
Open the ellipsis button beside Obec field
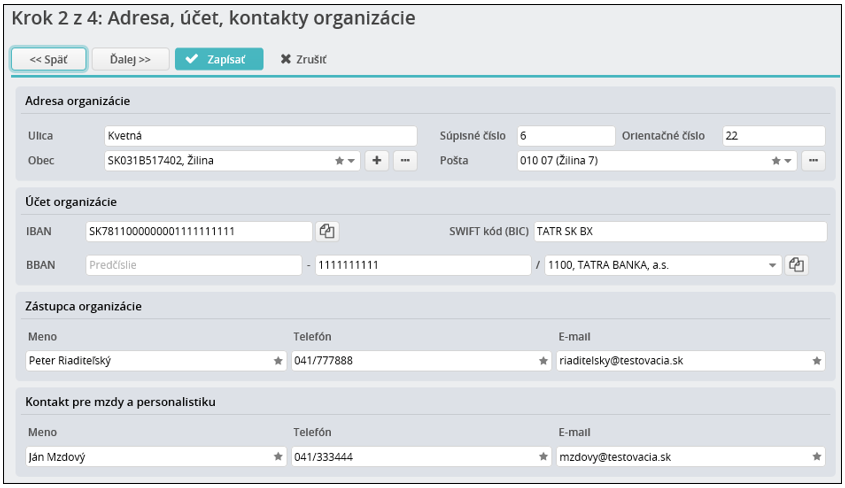pos(405,161)
